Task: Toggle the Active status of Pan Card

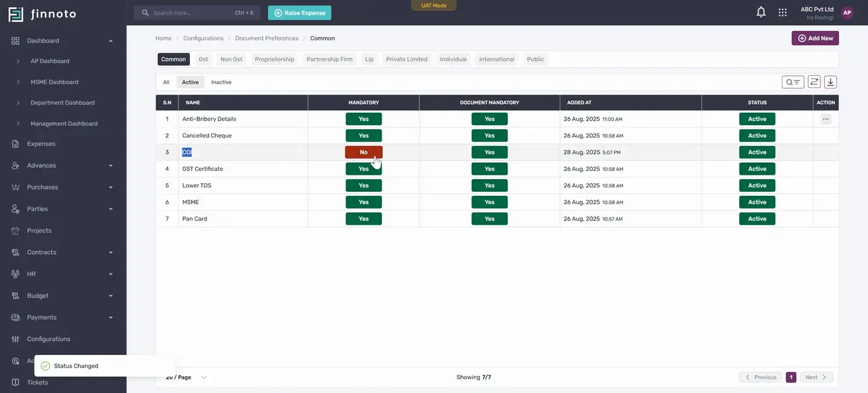Action: 757,219
